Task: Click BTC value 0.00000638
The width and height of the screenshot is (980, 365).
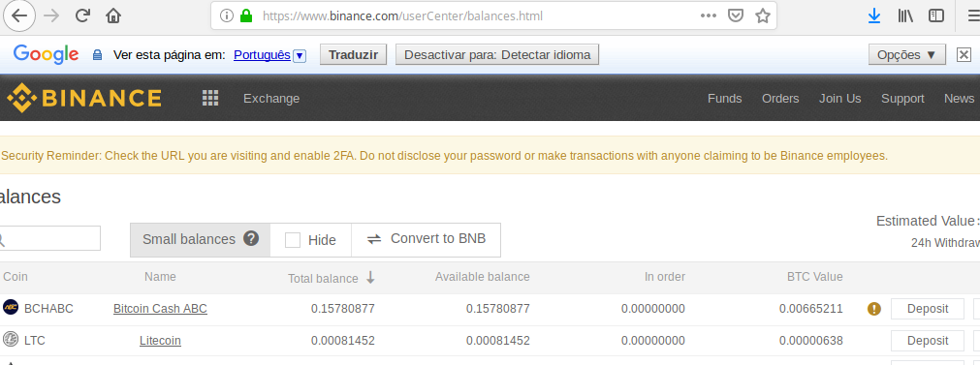Action: click(x=810, y=341)
